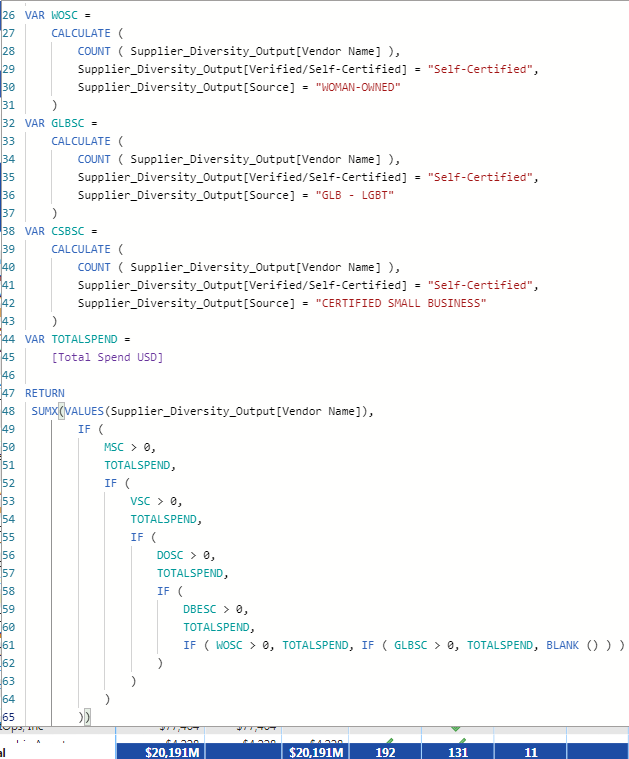629x759 pixels.
Task: Select TOTALSPEND on line 57
Action: tap(190, 573)
